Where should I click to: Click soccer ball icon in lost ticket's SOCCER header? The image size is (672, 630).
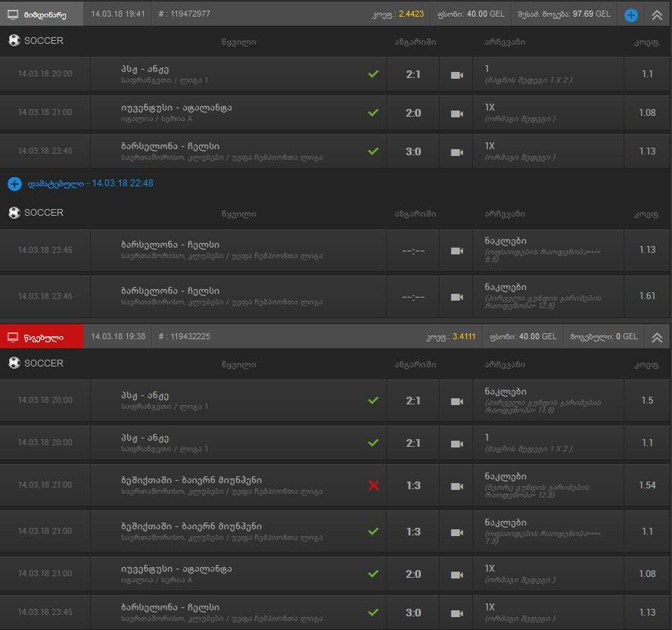[x=14, y=363]
